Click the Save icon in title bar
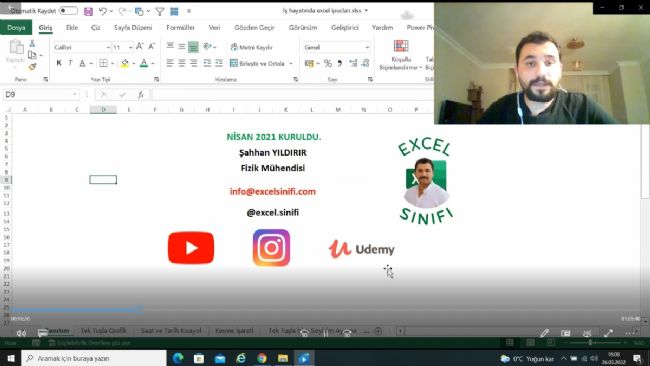Screen dimensions: 650x366 tap(88, 12)
